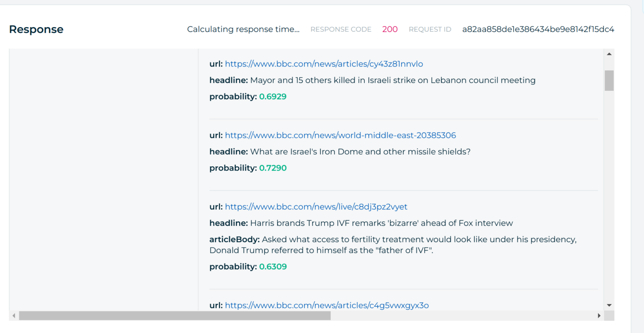Click the up arrow on vertical scrollbar
Screen dimensions: 644x333
608,53
